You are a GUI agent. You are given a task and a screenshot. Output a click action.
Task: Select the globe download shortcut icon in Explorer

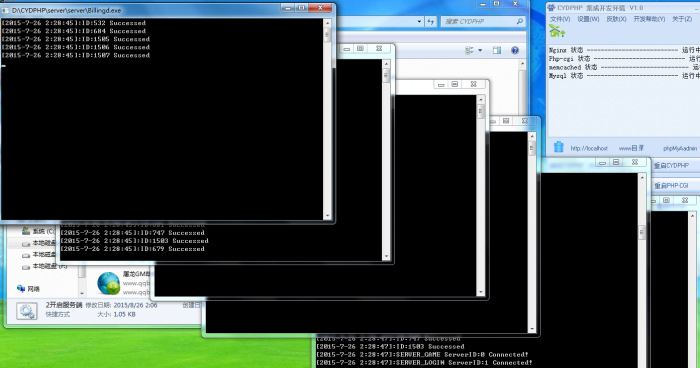(x=108, y=283)
